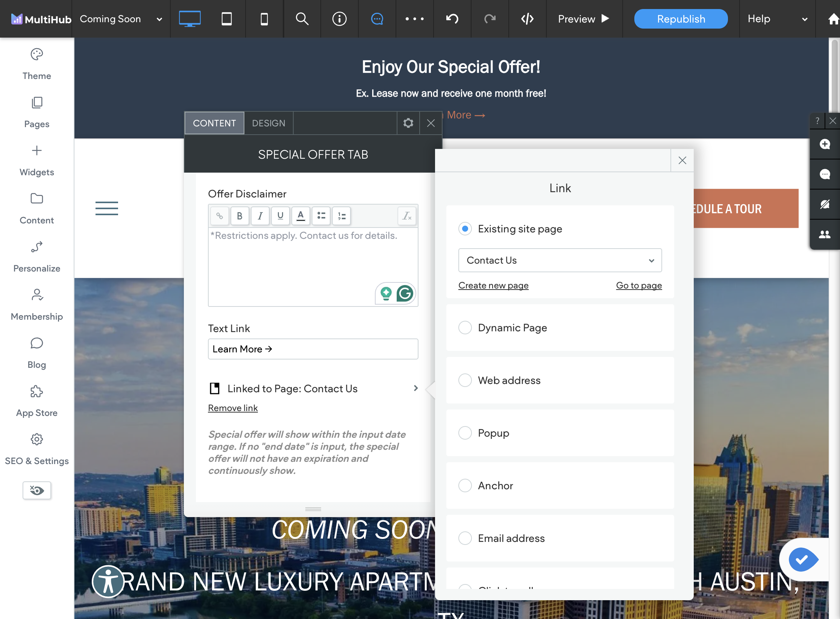Select the Dynamic Page radio option
The width and height of the screenshot is (840, 619).
(465, 328)
